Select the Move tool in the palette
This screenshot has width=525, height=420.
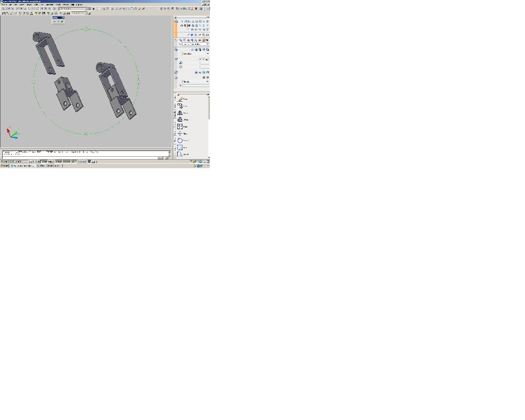pyautogui.click(x=180, y=134)
